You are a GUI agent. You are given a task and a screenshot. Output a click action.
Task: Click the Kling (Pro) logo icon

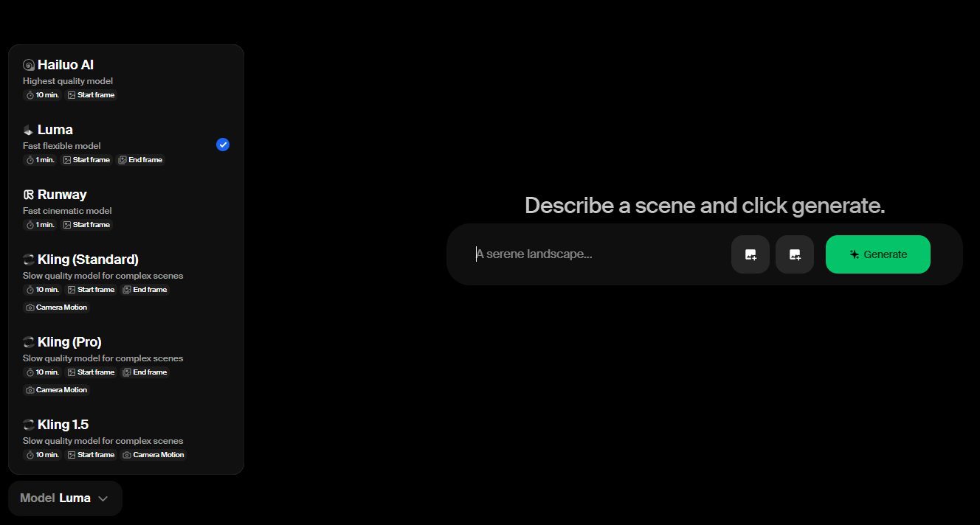29,342
